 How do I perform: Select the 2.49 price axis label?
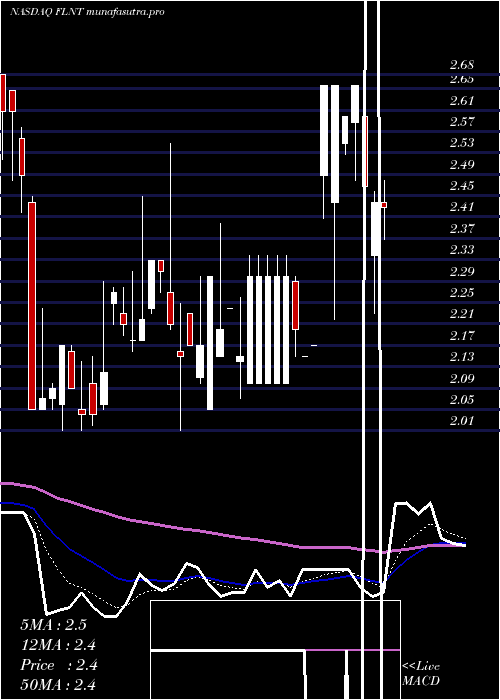click(462, 165)
